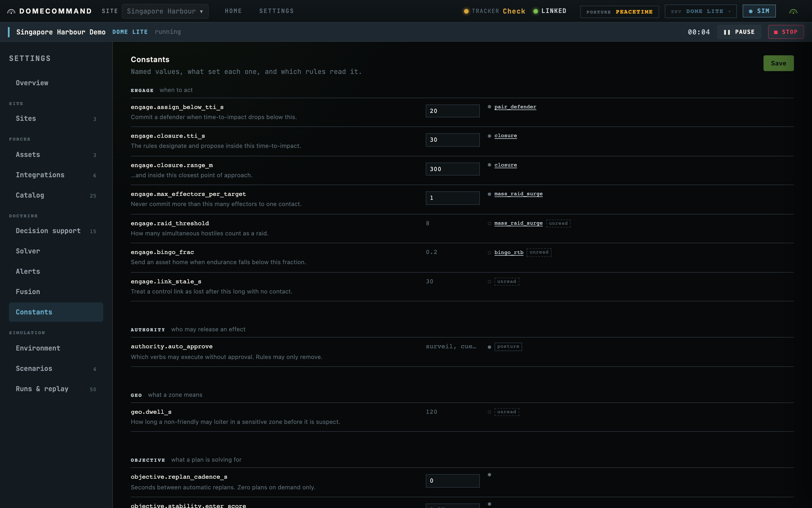The image size is (812, 508).
Task: Edit the engage.assign_below_tti_s value field
Action: click(453, 111)
